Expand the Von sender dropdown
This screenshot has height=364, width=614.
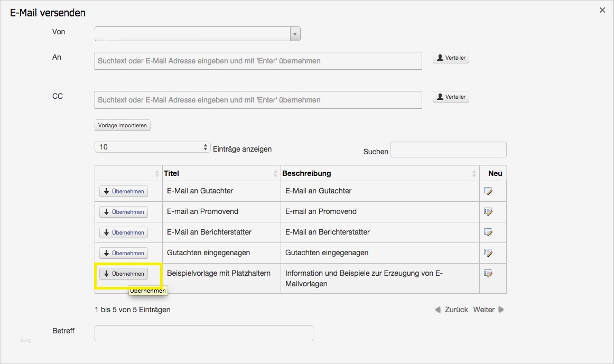coord(295,34)
